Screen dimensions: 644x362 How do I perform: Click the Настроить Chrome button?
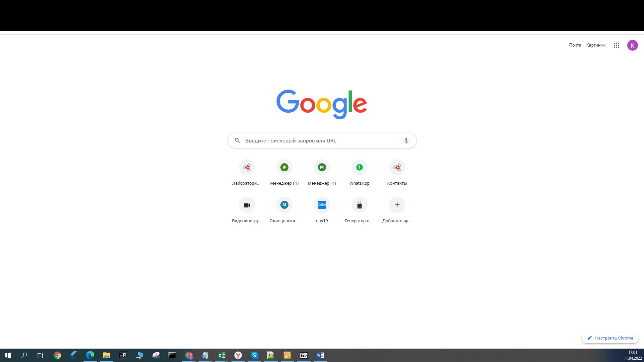pos(610,338)
